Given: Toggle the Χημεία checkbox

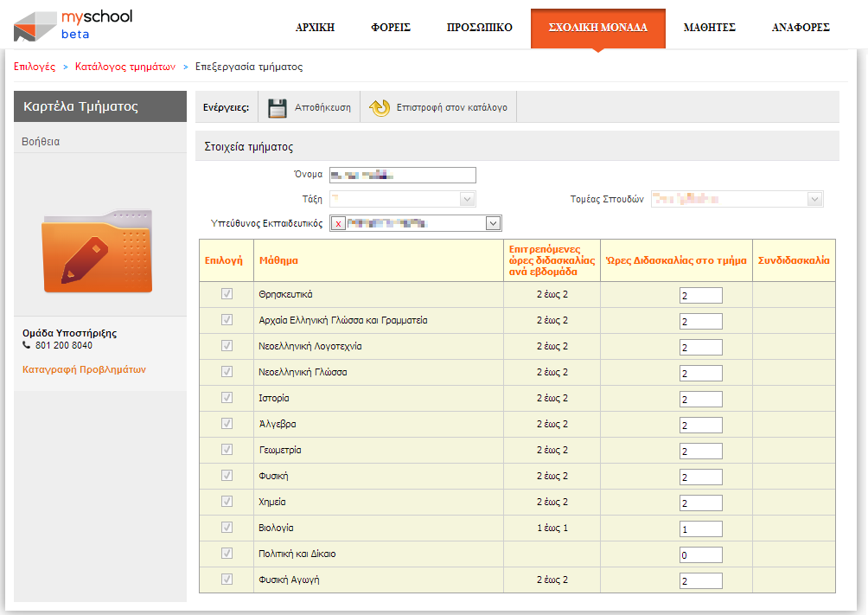Looking at the screenshot, I should click(x=227, y=502).
